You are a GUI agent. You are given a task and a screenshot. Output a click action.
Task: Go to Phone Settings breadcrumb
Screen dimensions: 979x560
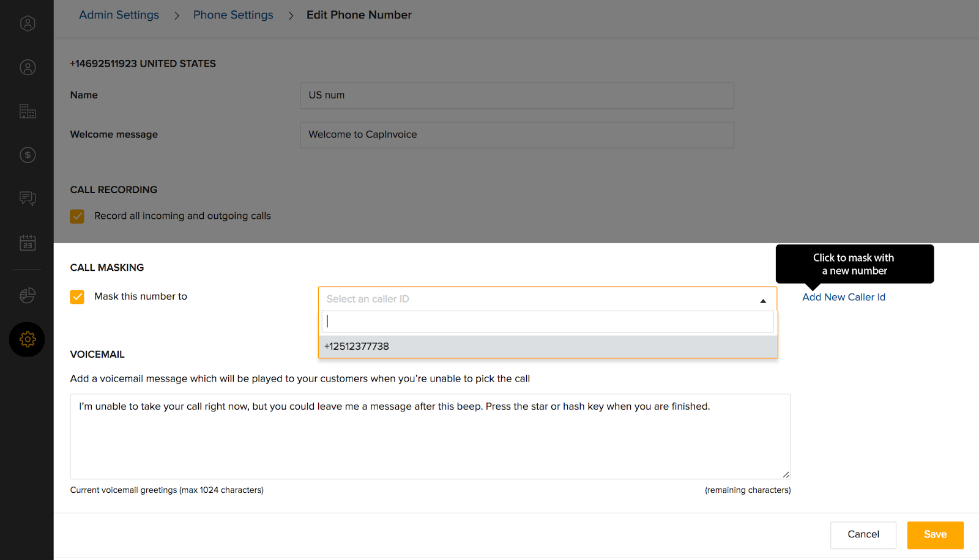[x=233, y=15]
